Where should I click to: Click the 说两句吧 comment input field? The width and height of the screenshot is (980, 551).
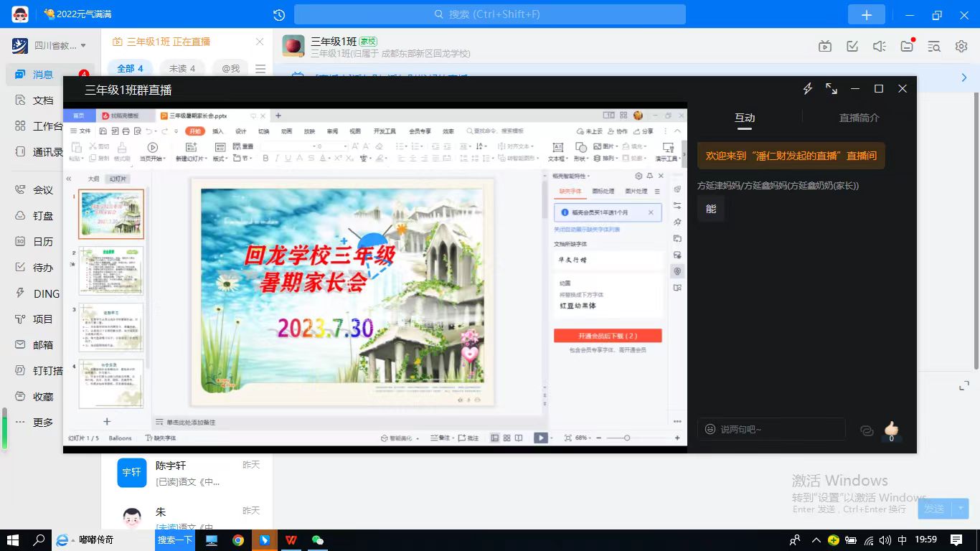[x=771, y=429]
